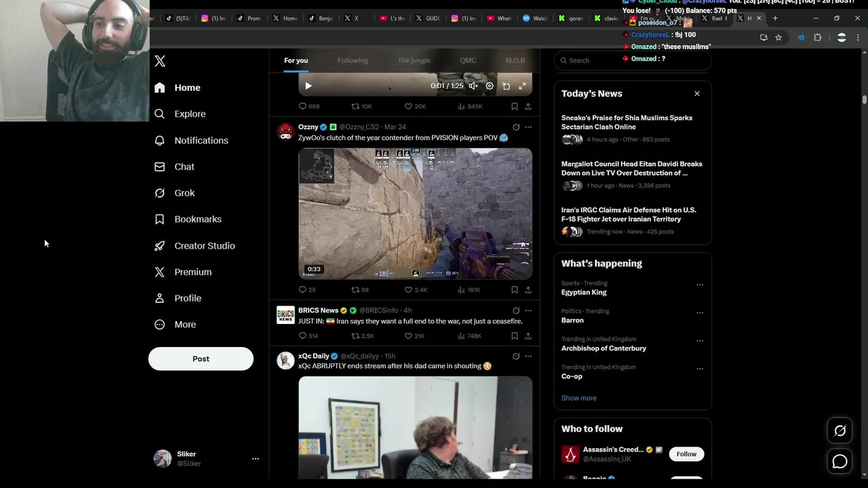Screen dimensions: 868x488
Task: Bookmark the post with 845K views
Action: pos(515,106)
